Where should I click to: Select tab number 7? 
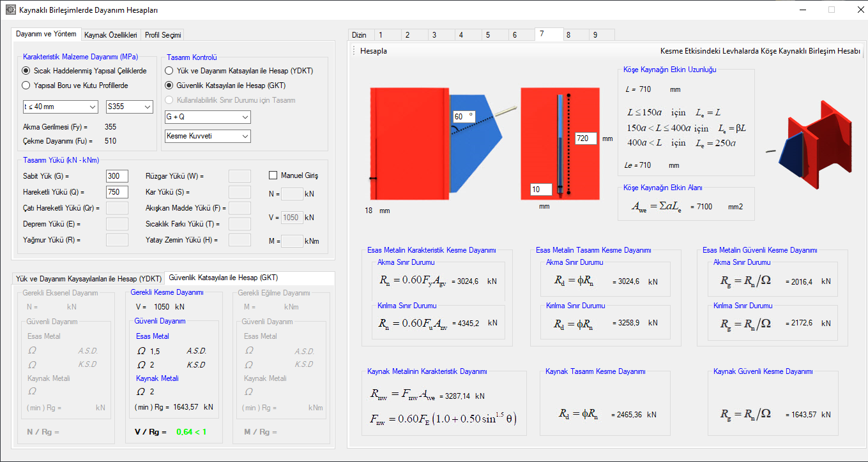(548, 34)
